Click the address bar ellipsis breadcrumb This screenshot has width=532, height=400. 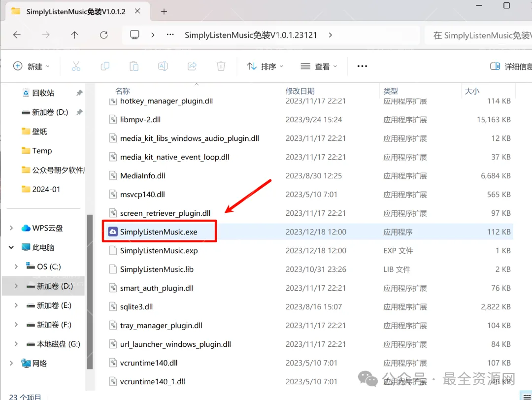170,34
